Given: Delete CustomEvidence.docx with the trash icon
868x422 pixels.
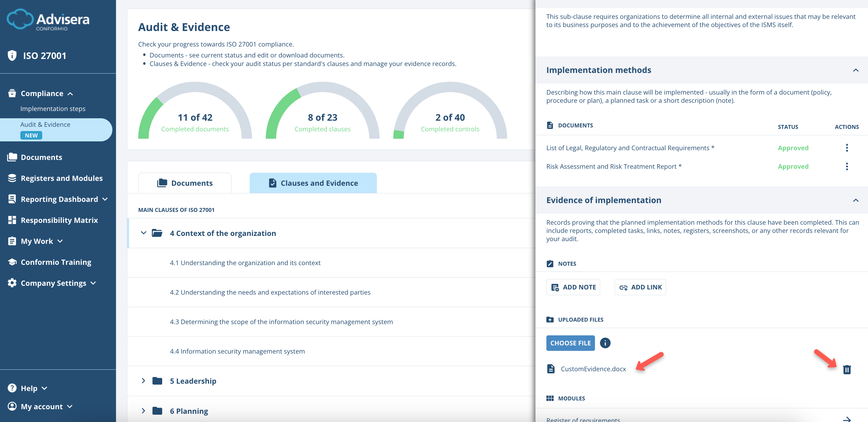Looking at the screenshot, I should point(847,369).
